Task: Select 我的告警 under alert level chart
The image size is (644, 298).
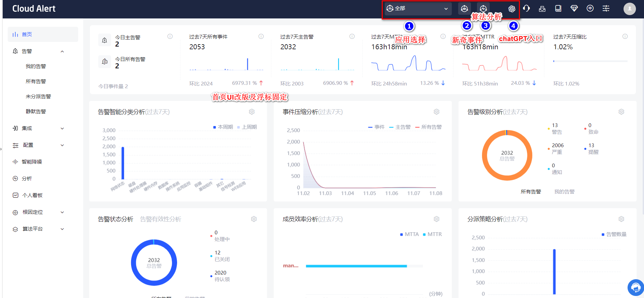Action: click(x=564, y=192)
